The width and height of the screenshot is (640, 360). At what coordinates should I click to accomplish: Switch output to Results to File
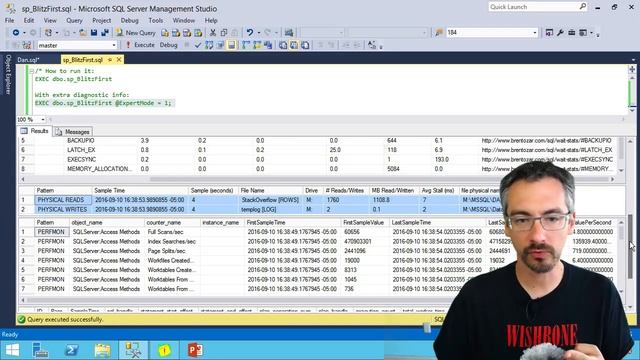click(305, 45)
